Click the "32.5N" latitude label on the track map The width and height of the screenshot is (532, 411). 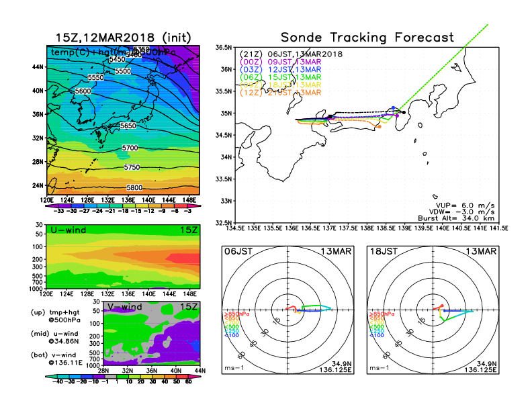tap(224, 223)
